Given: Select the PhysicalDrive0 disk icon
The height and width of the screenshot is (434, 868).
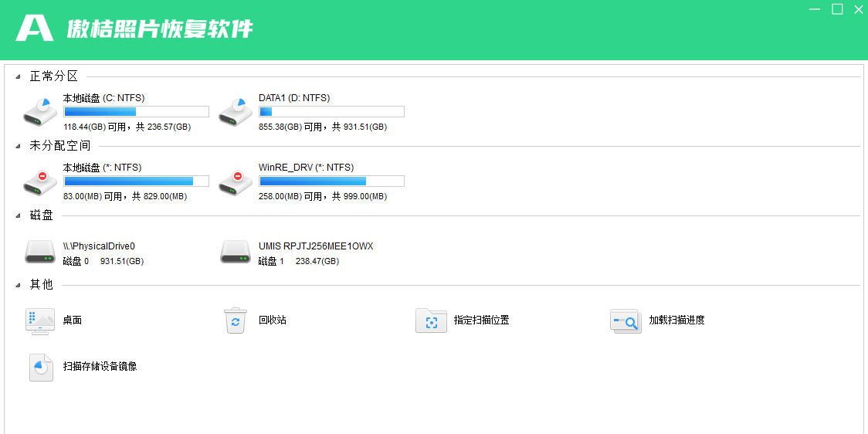Looking at the screenshot, I should pyautogui.click(x=40, y=252).
